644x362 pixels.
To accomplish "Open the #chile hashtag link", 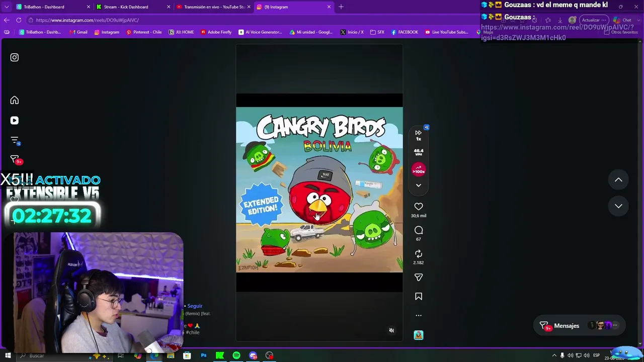I will point(193,332).
